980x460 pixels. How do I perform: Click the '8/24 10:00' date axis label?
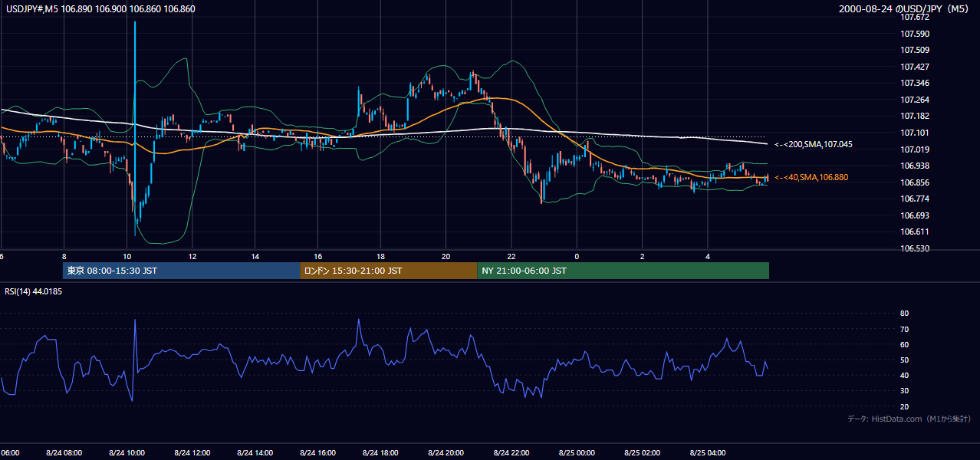coord(127,452)
